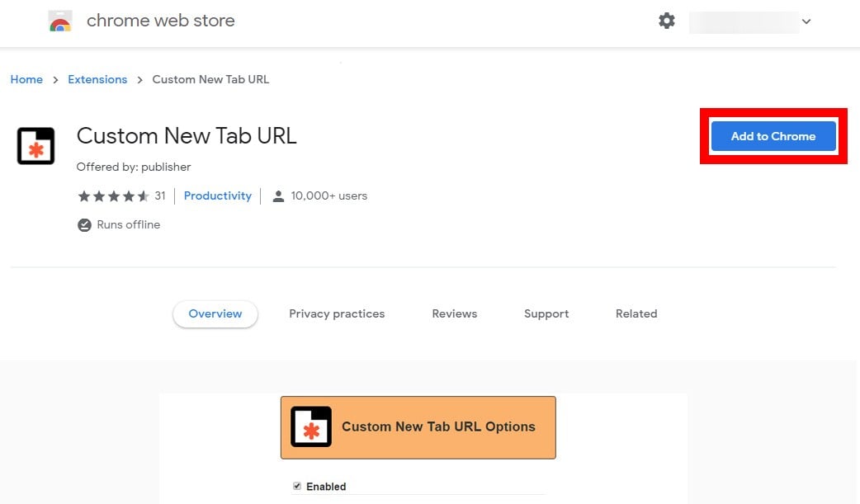Click the Custom New Tab URL extension icon beside the title
The height and width of the screenshot is (504, 860).
pyautogui.click(x=36, y=146)
